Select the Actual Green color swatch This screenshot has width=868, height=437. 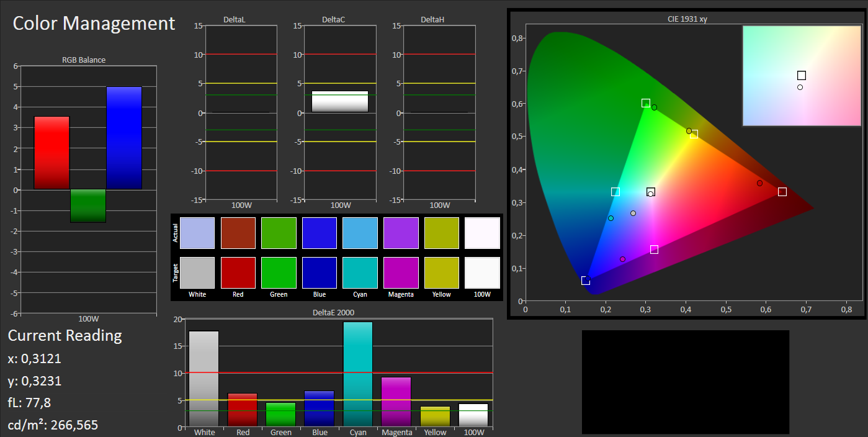tap(279, 233)
